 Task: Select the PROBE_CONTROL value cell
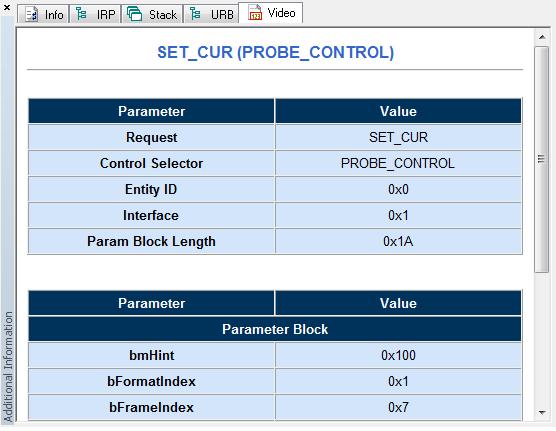point(398,163)
